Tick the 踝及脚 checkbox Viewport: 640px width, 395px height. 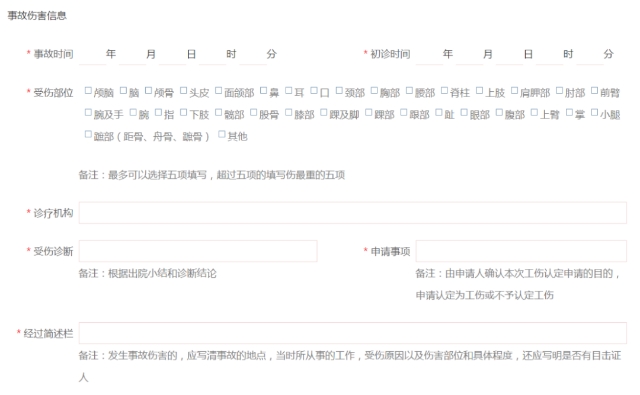324,112
